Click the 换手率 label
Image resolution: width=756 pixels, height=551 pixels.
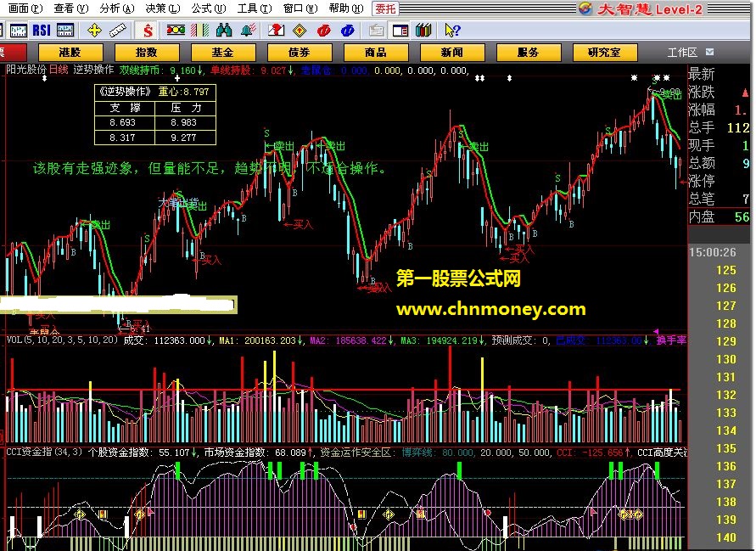pos(672,340)
